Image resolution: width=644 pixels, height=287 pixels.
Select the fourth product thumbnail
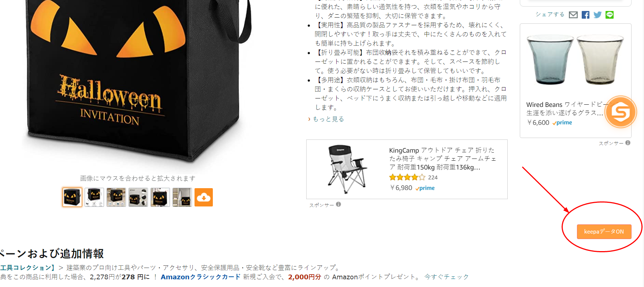point(138,197)
